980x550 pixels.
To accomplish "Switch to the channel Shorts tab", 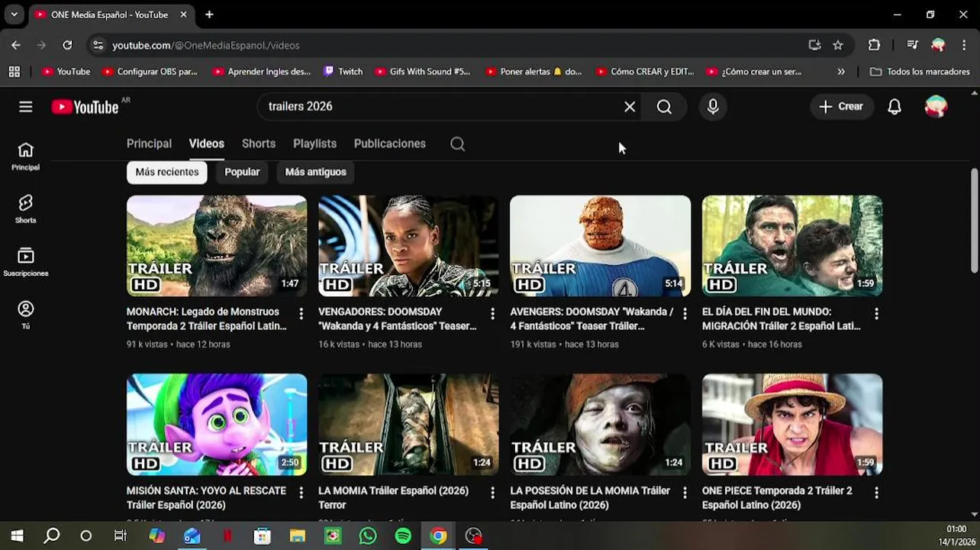I will click(259, 144).
